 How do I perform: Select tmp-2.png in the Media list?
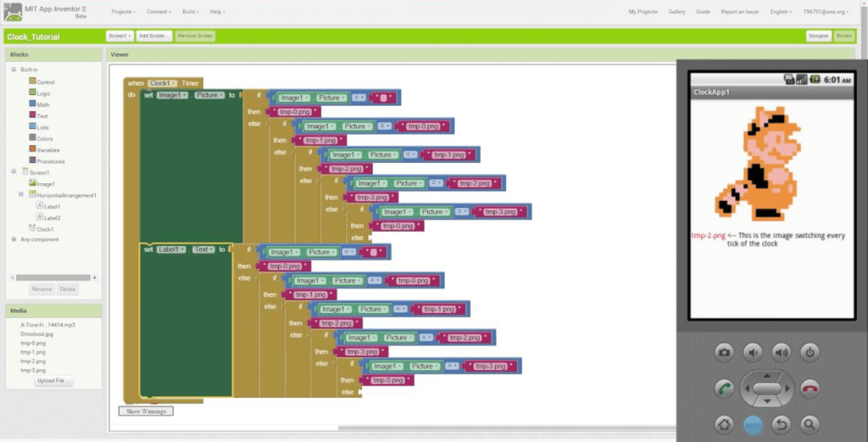pyautogui.click(x=33, y=361)
